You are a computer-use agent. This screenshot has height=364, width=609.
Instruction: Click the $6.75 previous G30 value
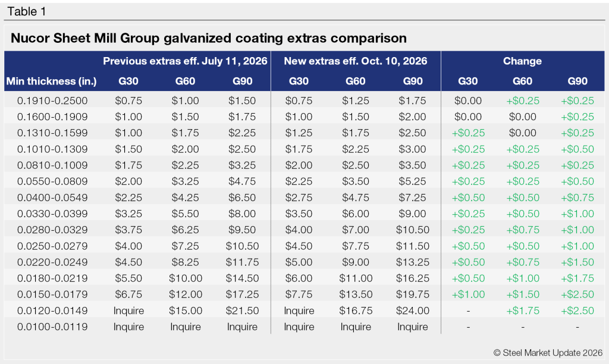point(128,294)
